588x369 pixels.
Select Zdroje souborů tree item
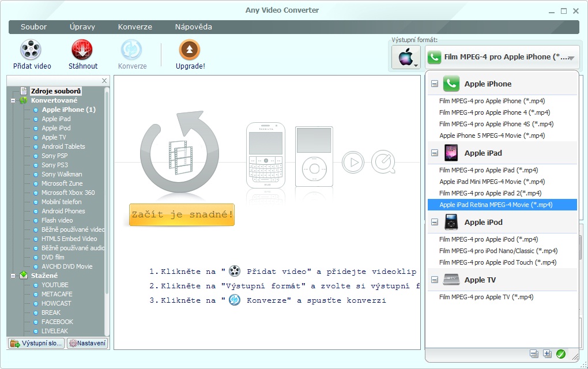[55, 91]
